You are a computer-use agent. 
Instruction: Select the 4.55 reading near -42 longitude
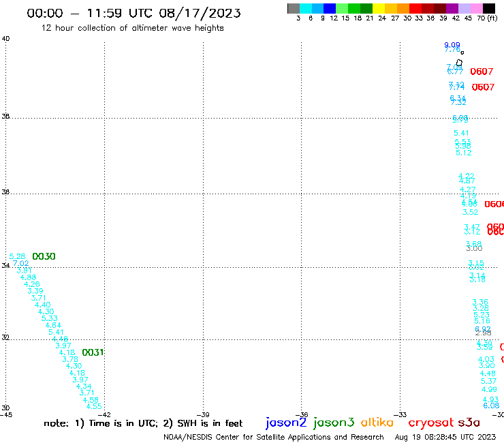coord(94,406)
